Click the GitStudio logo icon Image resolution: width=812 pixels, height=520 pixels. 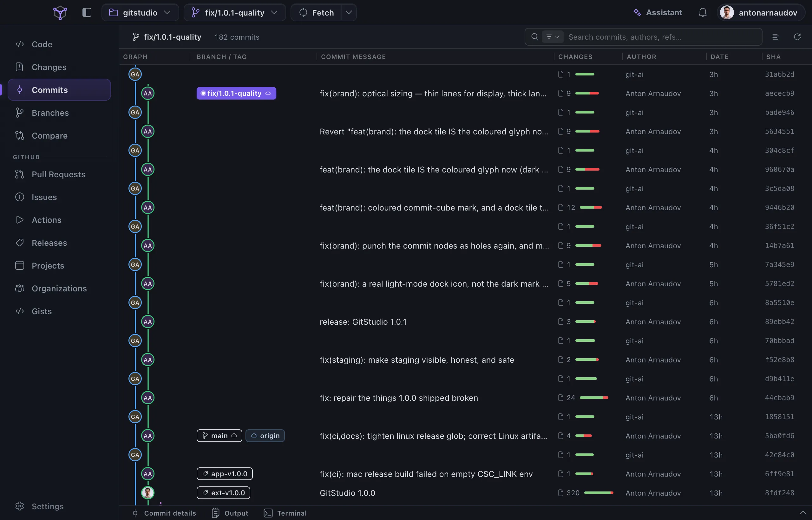tap(60, 13)
